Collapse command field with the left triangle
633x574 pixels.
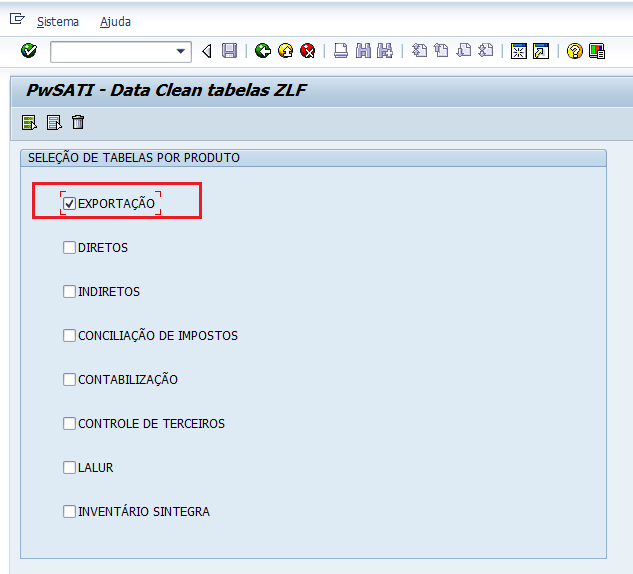pos(207,51)
